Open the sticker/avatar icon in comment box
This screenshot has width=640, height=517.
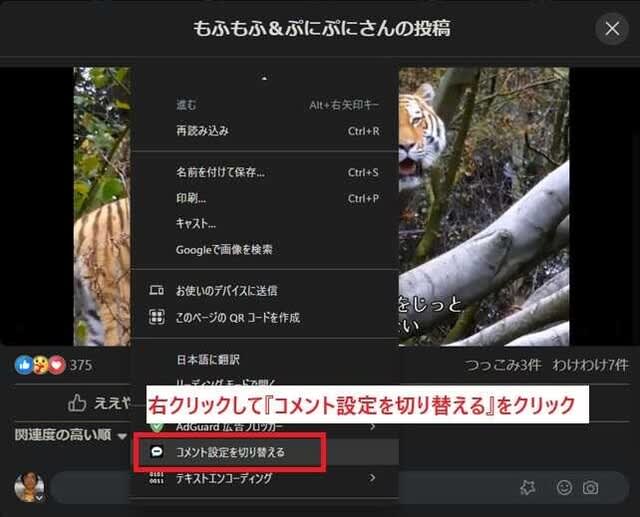[529, 488]
